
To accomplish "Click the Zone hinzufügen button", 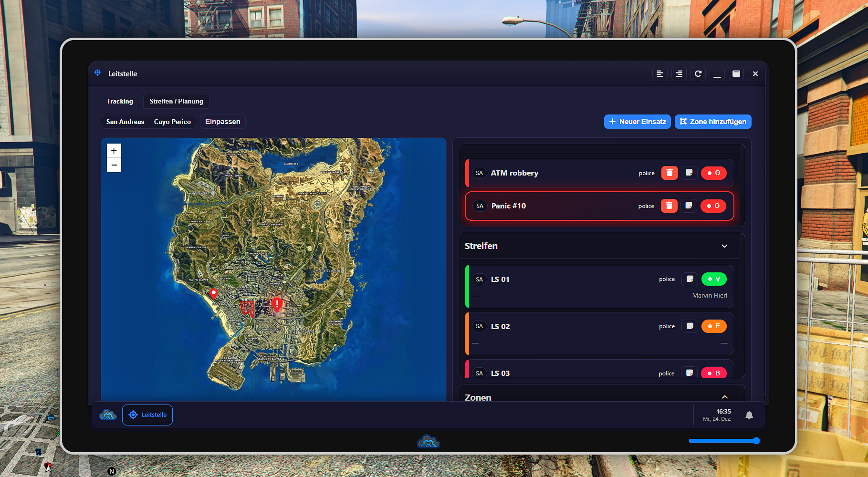I will [x=713, y=122].
